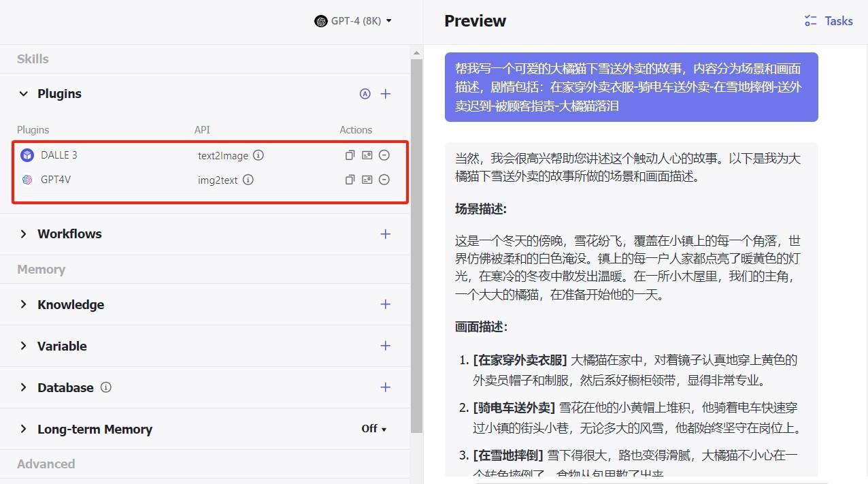Show Database info tooltip icon
The image size is (868, 484).
[x=105, y=387]
